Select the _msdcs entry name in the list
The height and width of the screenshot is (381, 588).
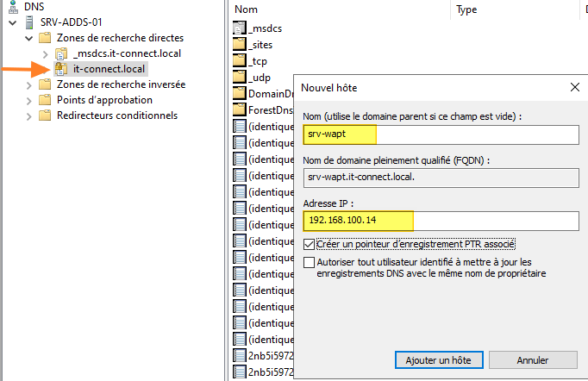pyautogui.click(x=266, y=28)
